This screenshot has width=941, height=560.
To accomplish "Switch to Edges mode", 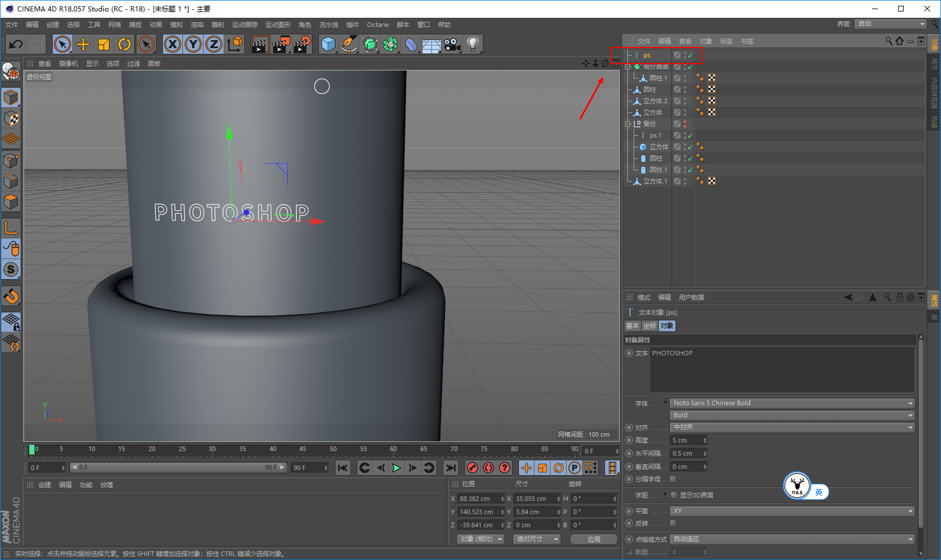I will click(11, 182).
